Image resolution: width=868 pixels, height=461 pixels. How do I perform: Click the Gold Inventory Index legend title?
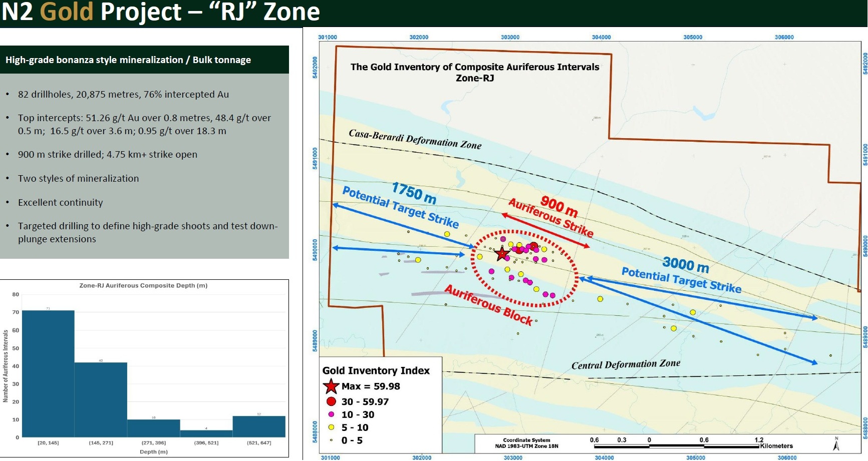point(376,371)
